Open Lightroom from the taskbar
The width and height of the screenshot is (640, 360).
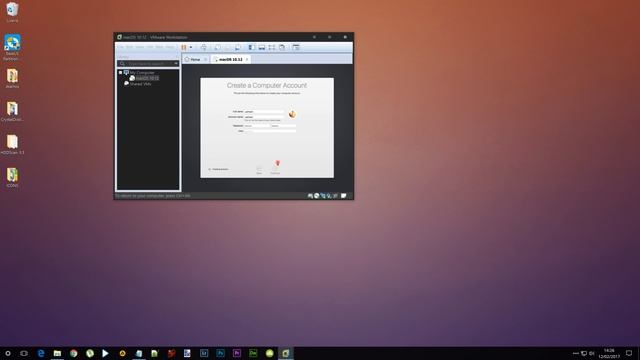click(x=204, y=353)
